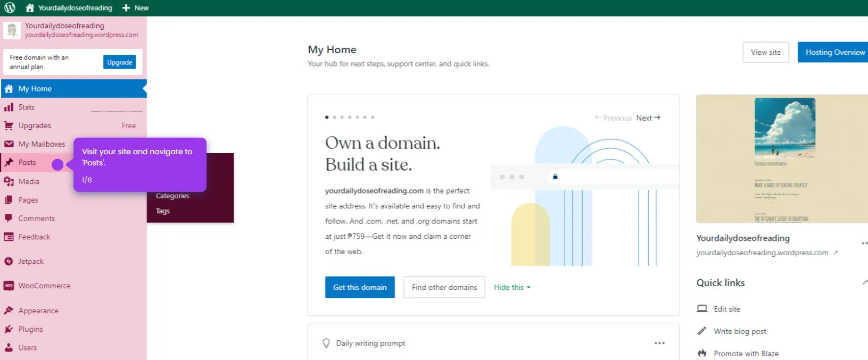The image size is (868, 360).
Task: Open the Media menu item
Action: pos(73,181)
